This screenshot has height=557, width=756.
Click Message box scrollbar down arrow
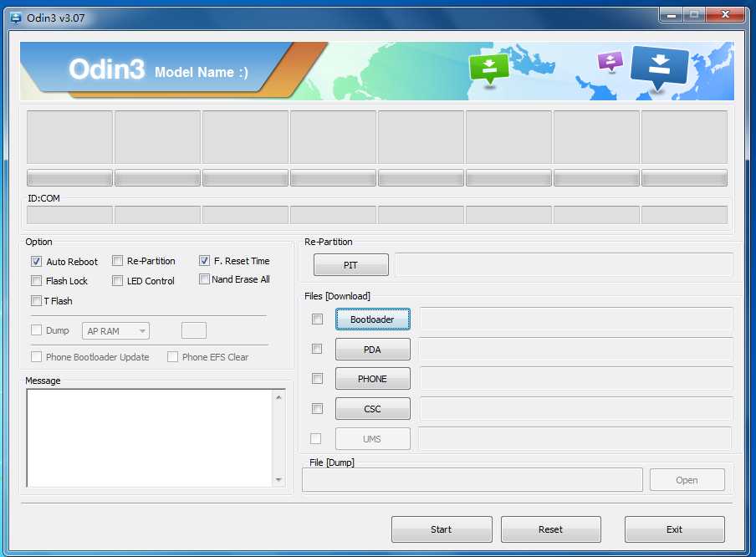278,479
